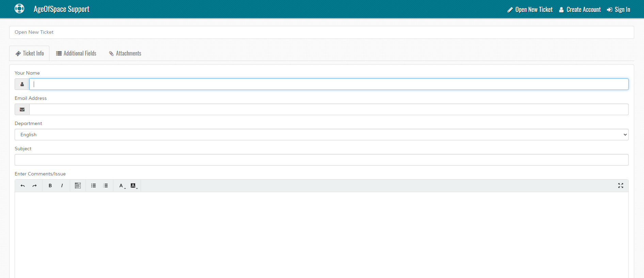The width and height of the screenshot is (644, 278).
Task: Switch to the Ticket Info tab
Action: coord(30,53)
